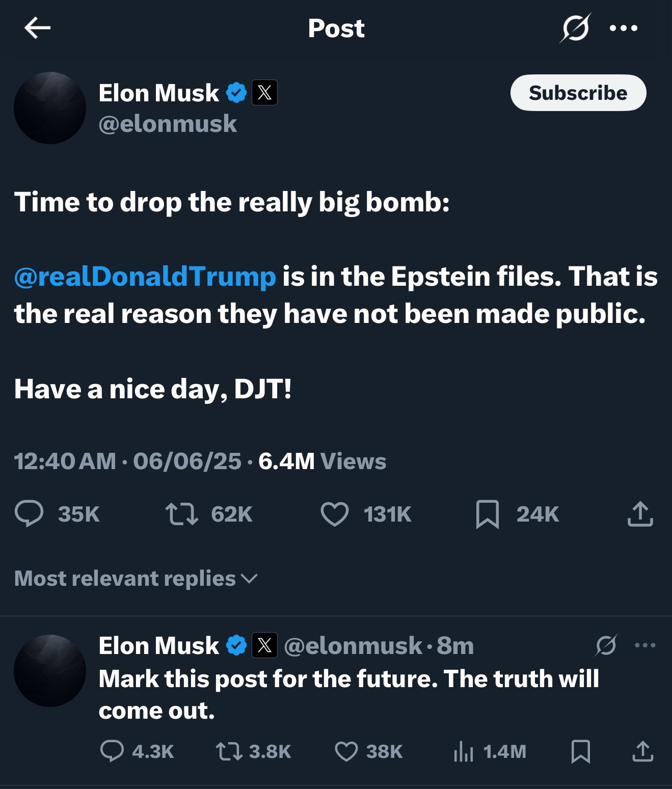Tap the Grok icon on the reply
Viewport: 672px width, 789px height.
(606, 645)
